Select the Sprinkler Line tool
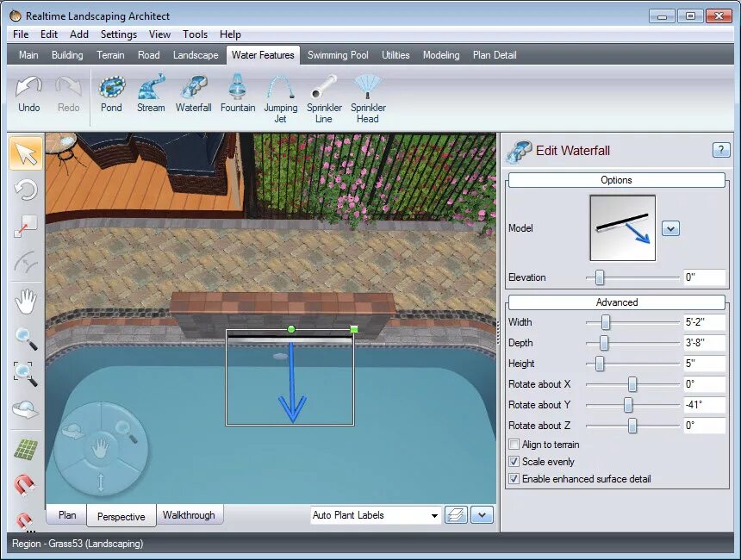 pos(324,99)
